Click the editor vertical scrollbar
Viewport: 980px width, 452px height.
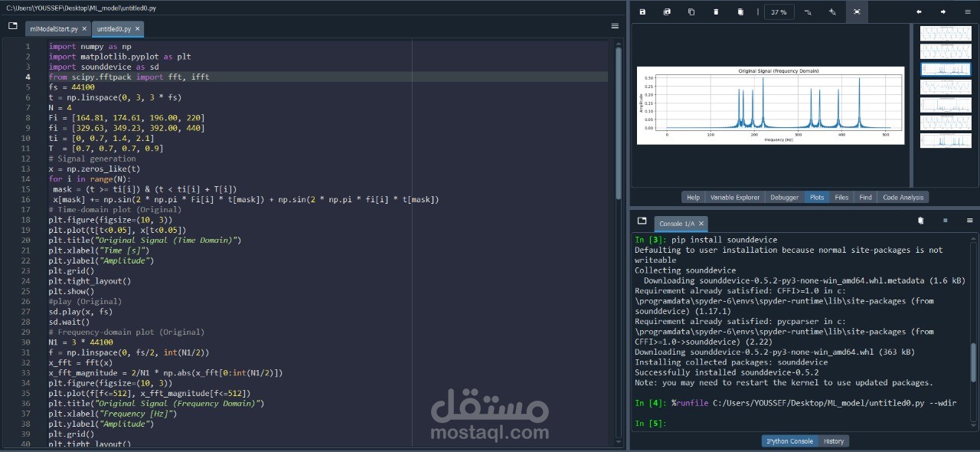619,123
